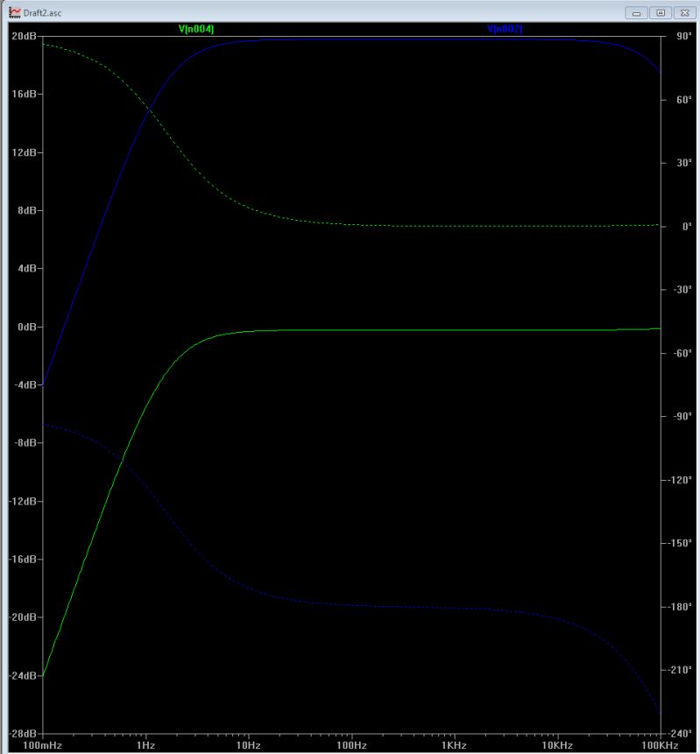Maximize the Draft2.asc plot window
This screenshot has width=700, height=754.
[x=661, y=13]
